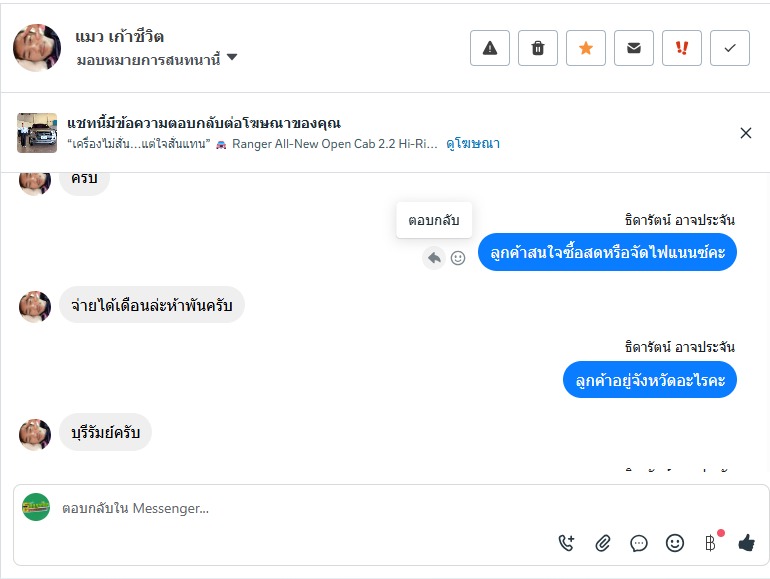Send a thumbs-up like
Image resolution: width=770 pixels, height=579 pixels.
click(x=746, y=543)
